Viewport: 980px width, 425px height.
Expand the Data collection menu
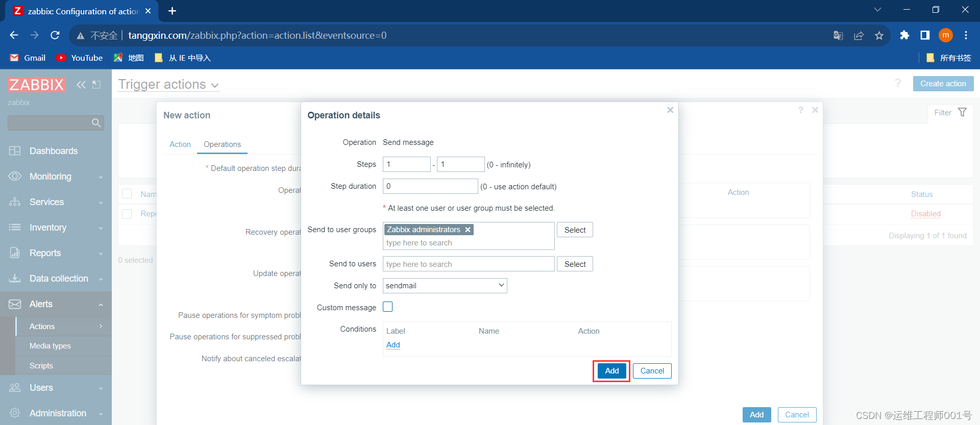pyautogui.click(x=101, y=279)
